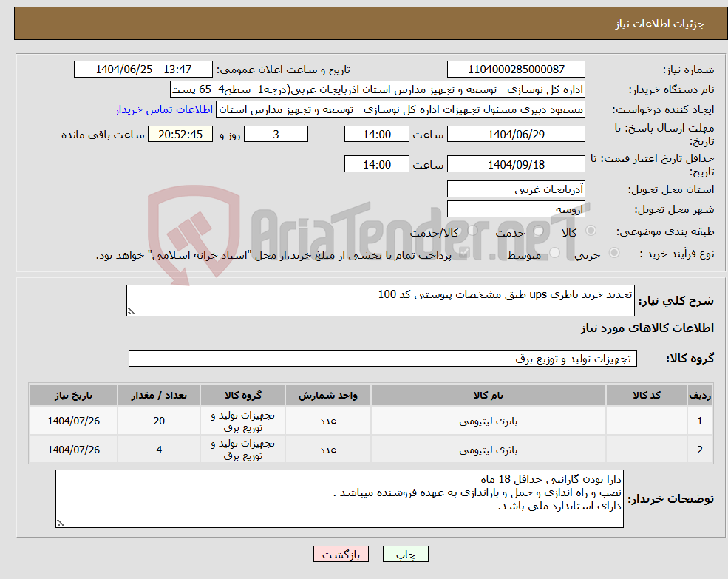Screen dimensions: 728x579
Task: Click the deadline date field 1404/06/29
Action: tap(515, 134)
